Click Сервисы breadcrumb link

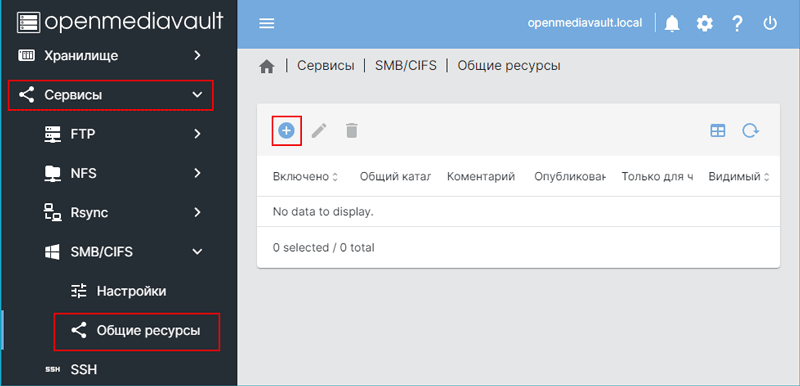pyautogui.click(x=326, y=66)
